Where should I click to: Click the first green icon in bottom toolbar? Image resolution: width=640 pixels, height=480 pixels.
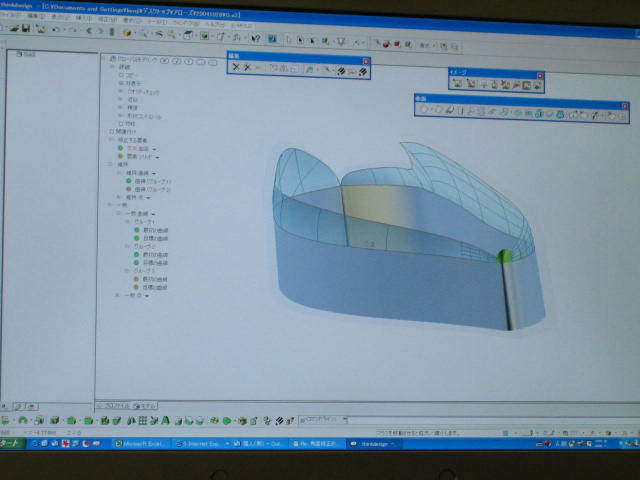(x=6, y=420)
